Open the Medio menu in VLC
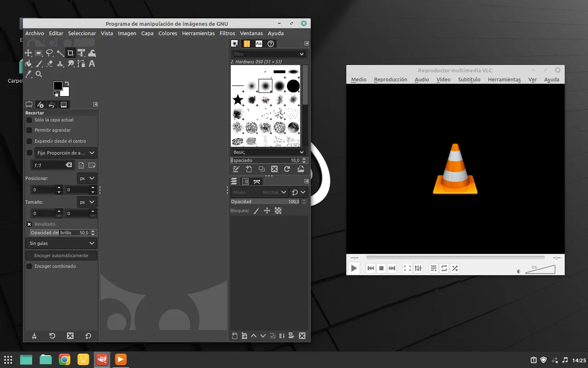The height and width of the screenshot is (368, 588). point(359,80)
